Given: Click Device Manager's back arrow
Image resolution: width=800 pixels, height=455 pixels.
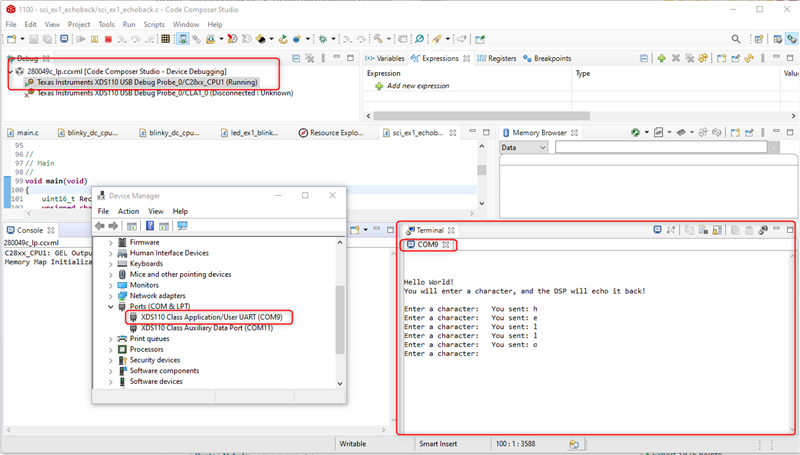Looking at the screenshot, I should coord(99,225).
